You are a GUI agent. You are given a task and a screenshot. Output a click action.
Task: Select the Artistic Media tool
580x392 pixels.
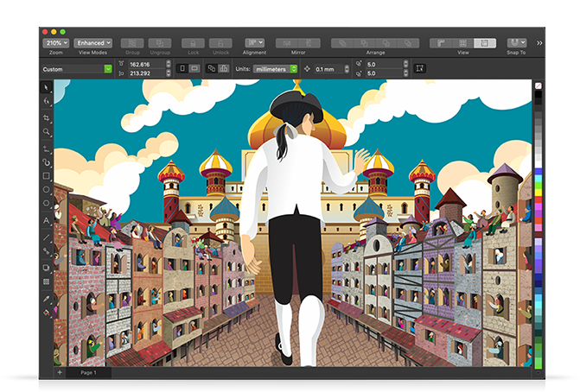pyautogui.click(x=46, y=162)
